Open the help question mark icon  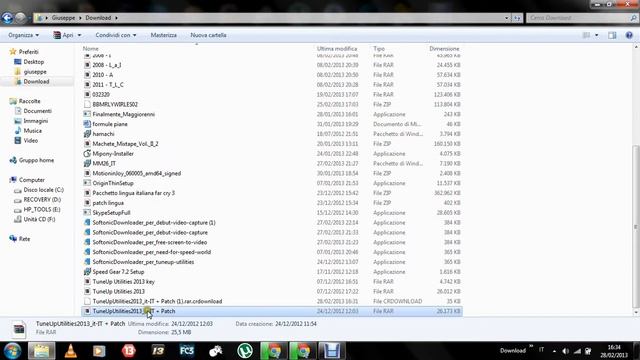point(629,36)
